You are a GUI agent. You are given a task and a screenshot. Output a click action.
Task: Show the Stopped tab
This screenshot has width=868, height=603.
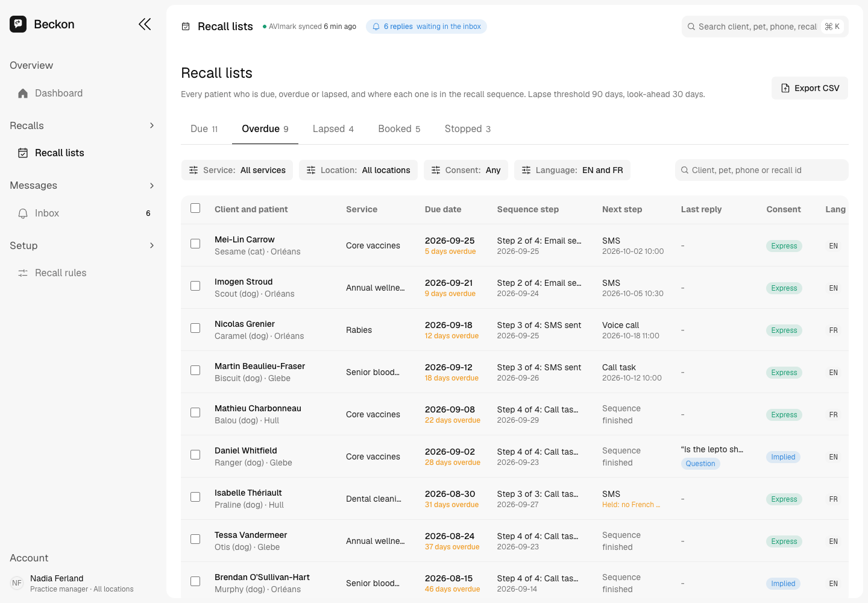468,129
